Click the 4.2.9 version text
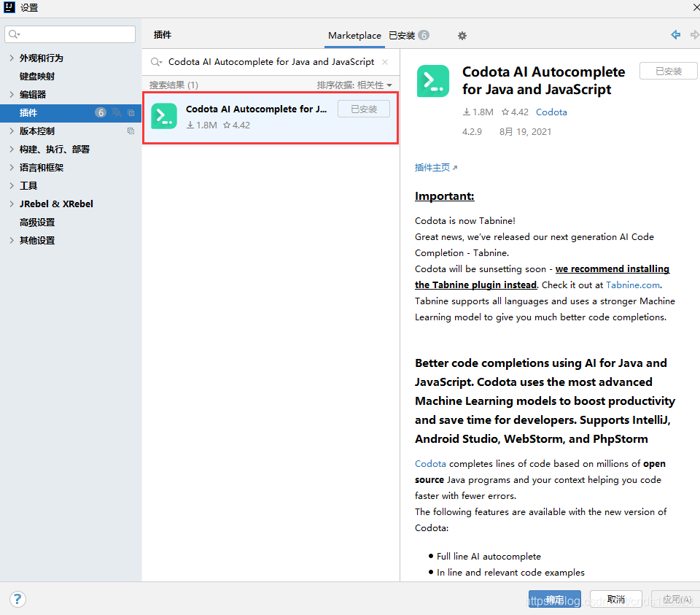The image size is (700, 615). coord(472,132)
